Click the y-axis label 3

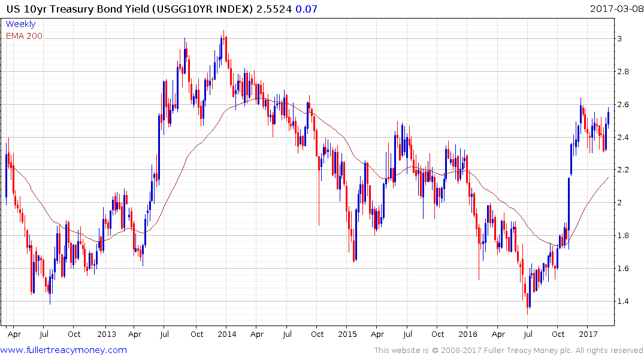click(620, 38)
